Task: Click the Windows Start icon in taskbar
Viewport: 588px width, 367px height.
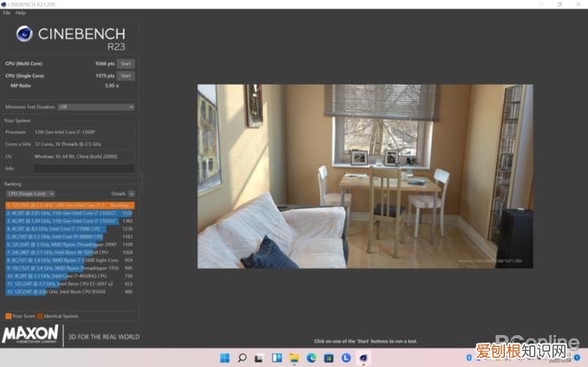Action: (224, 359)
